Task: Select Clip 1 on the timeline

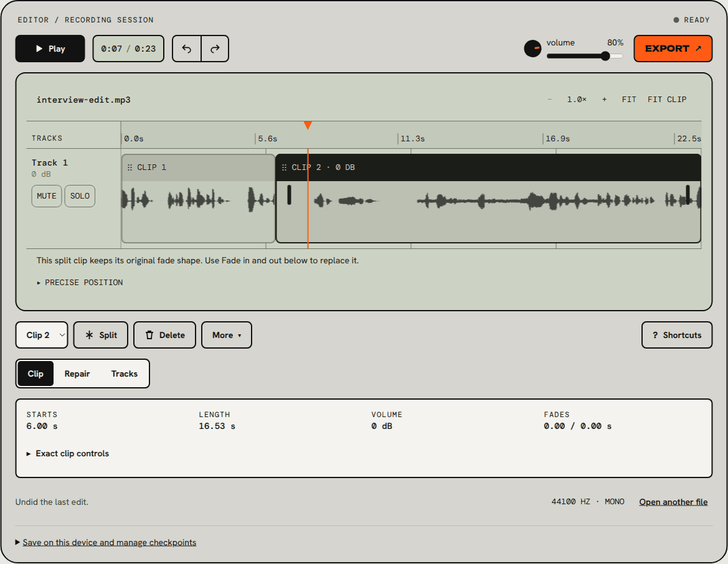Action: [198, 199]
